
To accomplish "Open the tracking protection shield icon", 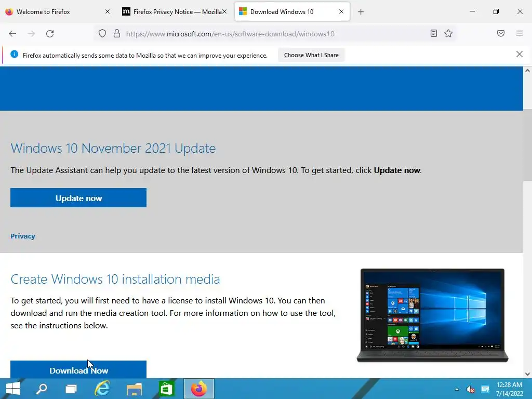I will click(102, 34).
